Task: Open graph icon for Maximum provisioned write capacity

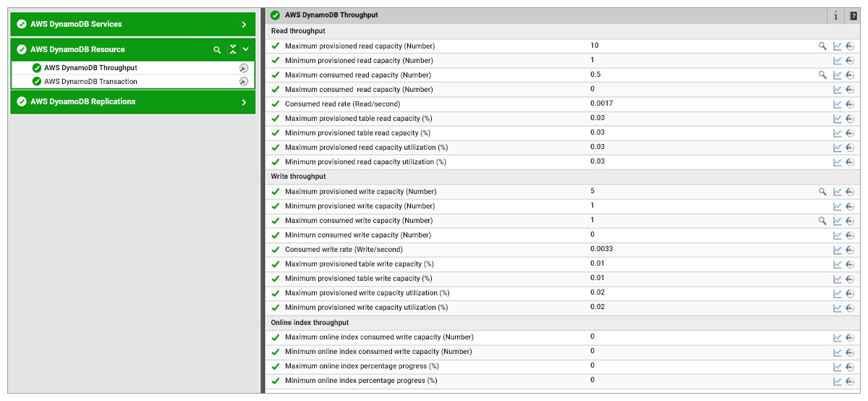Action: [838, 192]
